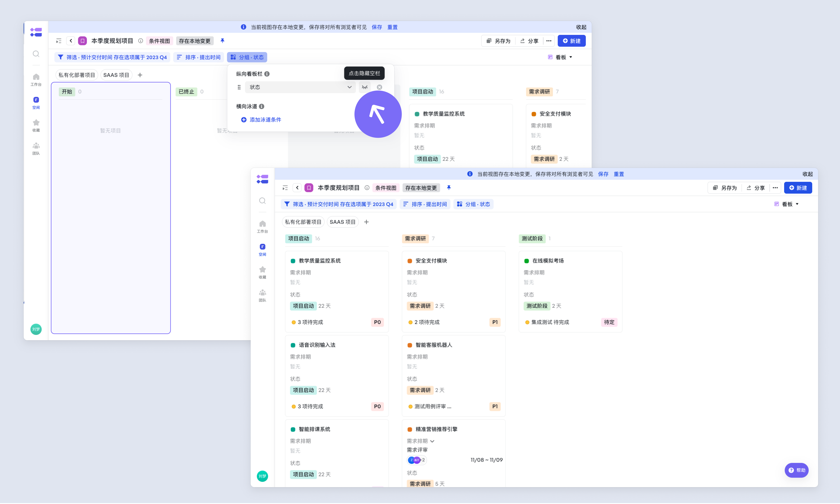Open the 筛选 filter chip in back window
840x504 pixels.
[x=112, y=57]
